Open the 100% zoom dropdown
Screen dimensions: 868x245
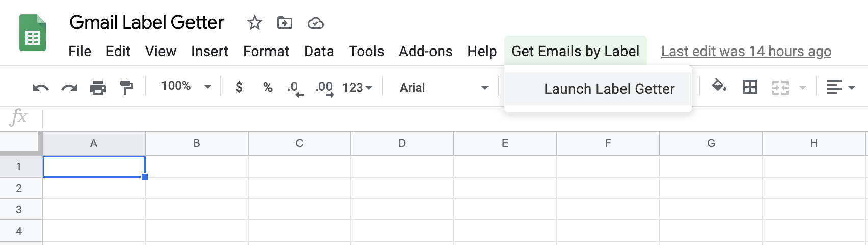tap(186, 86)
